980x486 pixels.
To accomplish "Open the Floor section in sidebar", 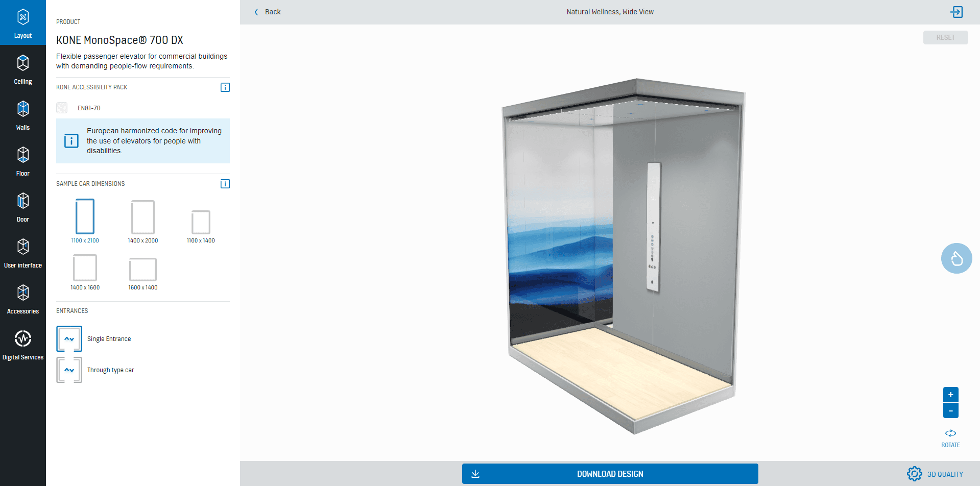I will (x=23, y=161).
